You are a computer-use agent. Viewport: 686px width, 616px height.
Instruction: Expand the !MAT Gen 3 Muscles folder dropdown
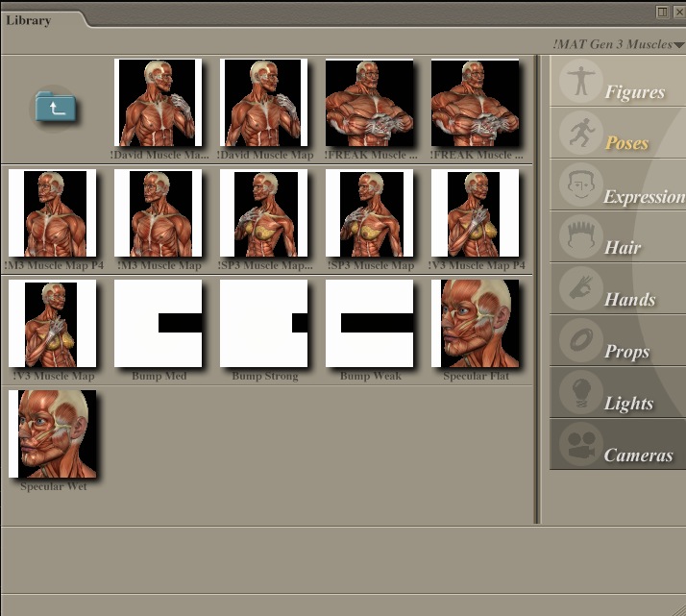[618, 44]
